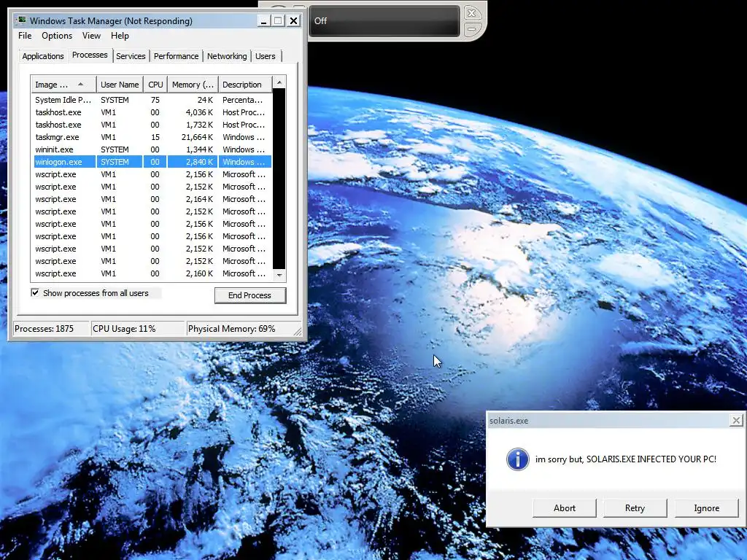Viewport: 747px width, 560px height.
Task: Select taskhost.exe using 4,036 K memory
Action: click(x=152, y=112)
